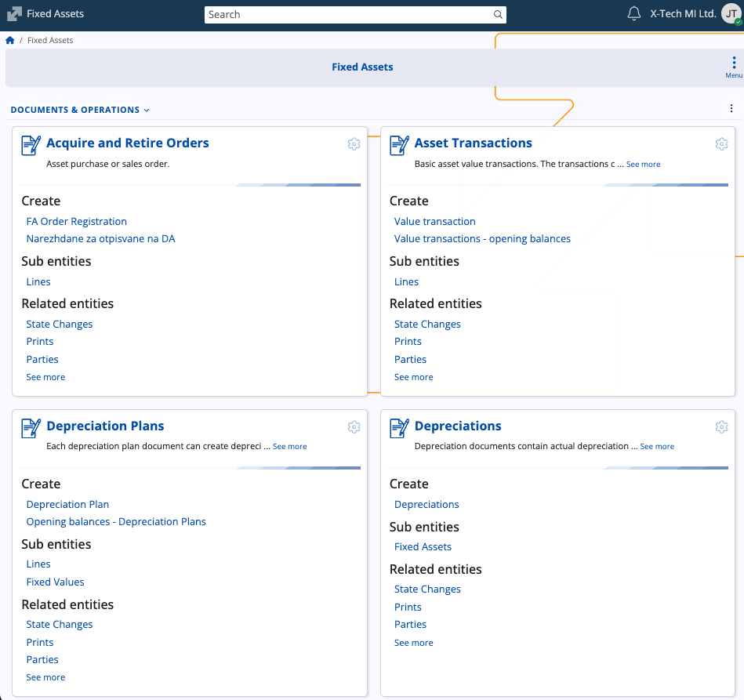Screen dimensions: 744x700
Task: Open settings gear for Depreciations panel
Action: (x=721, y=426)
